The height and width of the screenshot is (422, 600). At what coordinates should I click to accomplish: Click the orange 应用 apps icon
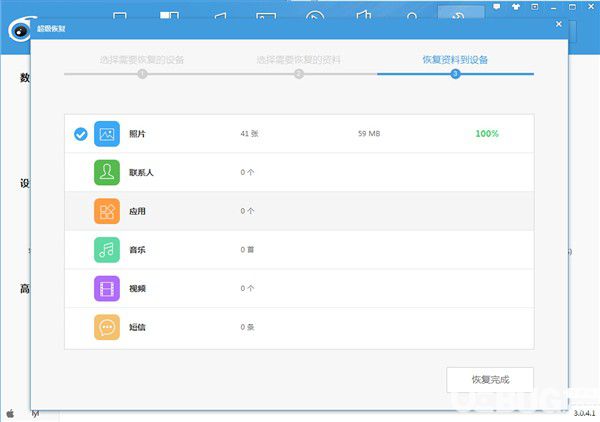(107, 211)
